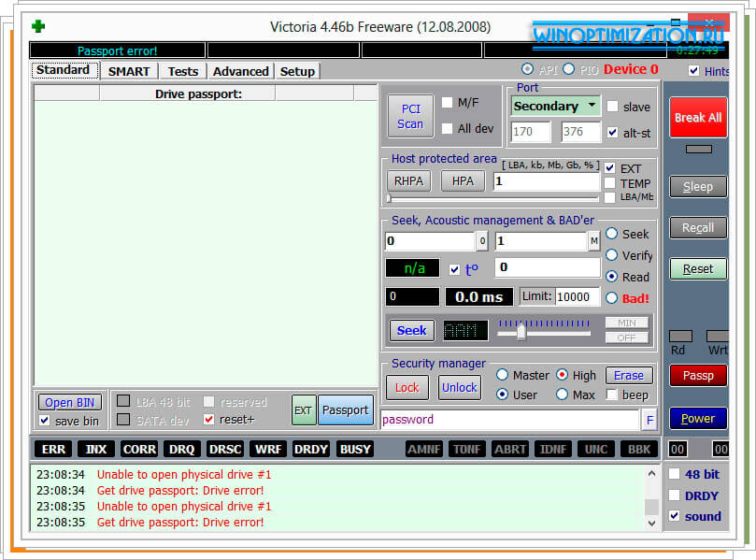Screen dimensions: 756x560
Task: Enable the 48 bit checkbox
Action: pyautogui.click(x=674, y=474)
